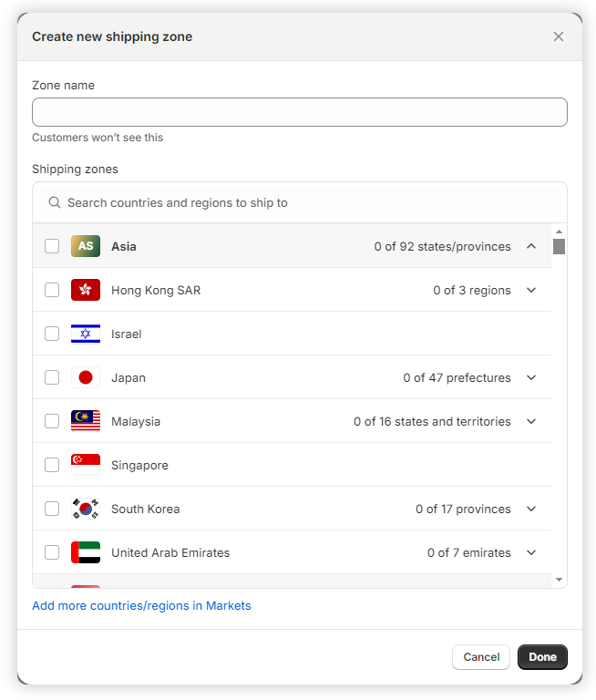Enable the Israel checkbox

52,334
